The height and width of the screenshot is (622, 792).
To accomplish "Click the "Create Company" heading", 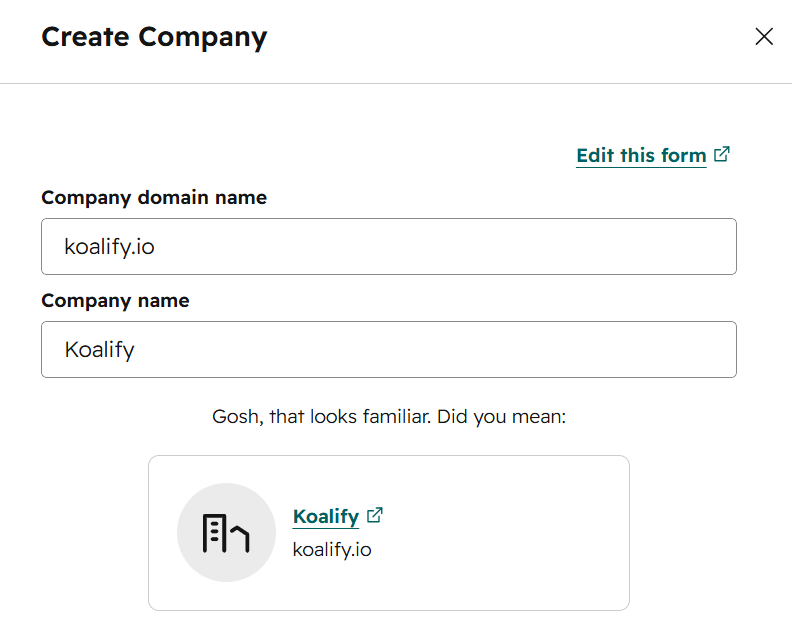I will (154, 37).
